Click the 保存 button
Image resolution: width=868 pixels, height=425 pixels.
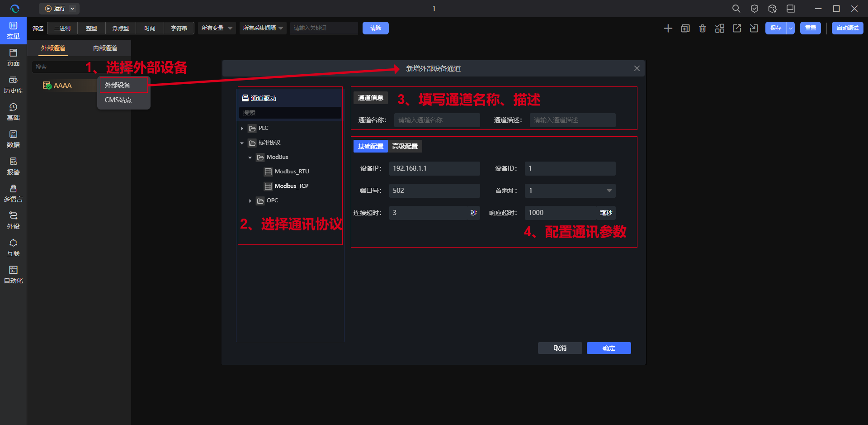tap(776, 28)
